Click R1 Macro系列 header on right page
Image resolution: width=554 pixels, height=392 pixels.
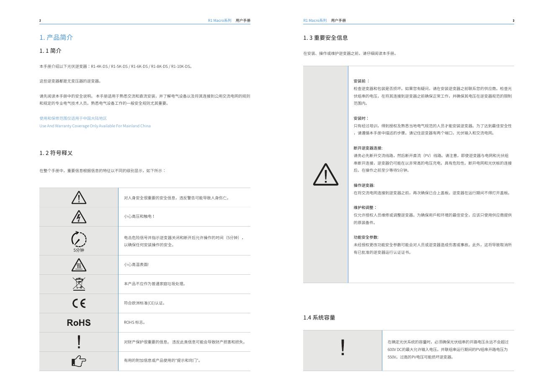(x=315, y=20)
